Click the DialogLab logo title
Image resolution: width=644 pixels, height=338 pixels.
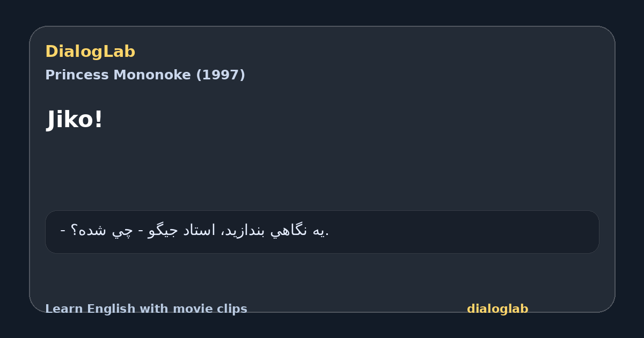(x=90, y=52)
